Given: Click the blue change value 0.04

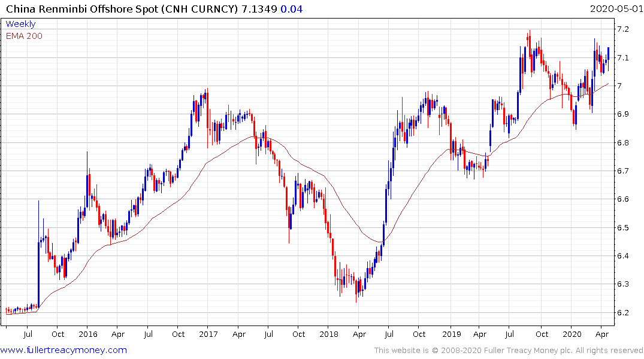Looking at the screenshot, I should coord(292,9).
